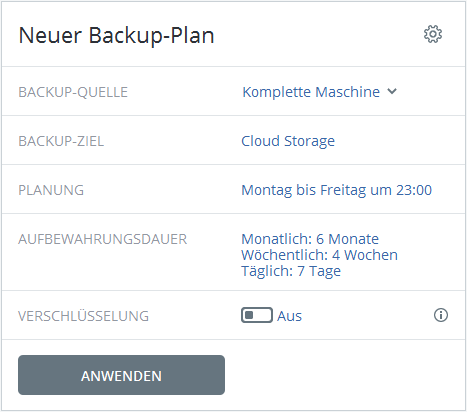Open Monatlich: 6 Monate retention setting
The image size is (467, 412).
click(310, 239)
